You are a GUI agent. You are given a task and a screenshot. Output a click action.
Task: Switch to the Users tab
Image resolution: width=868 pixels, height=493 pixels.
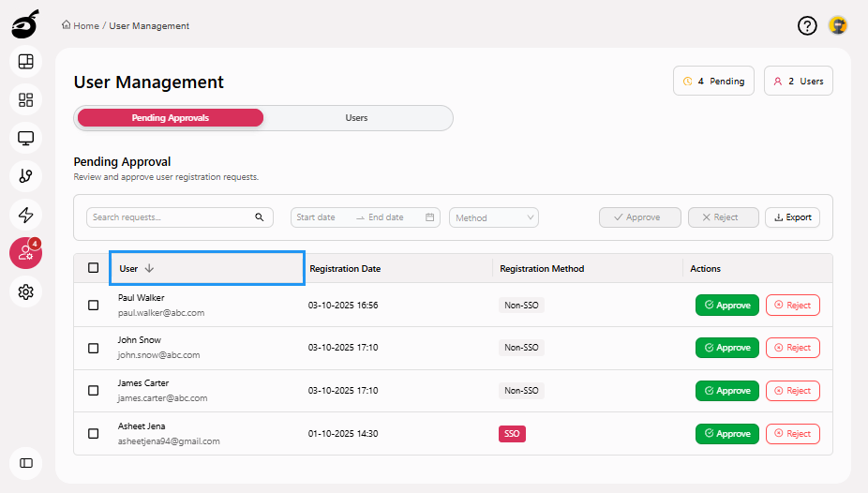tap(356, 118)
